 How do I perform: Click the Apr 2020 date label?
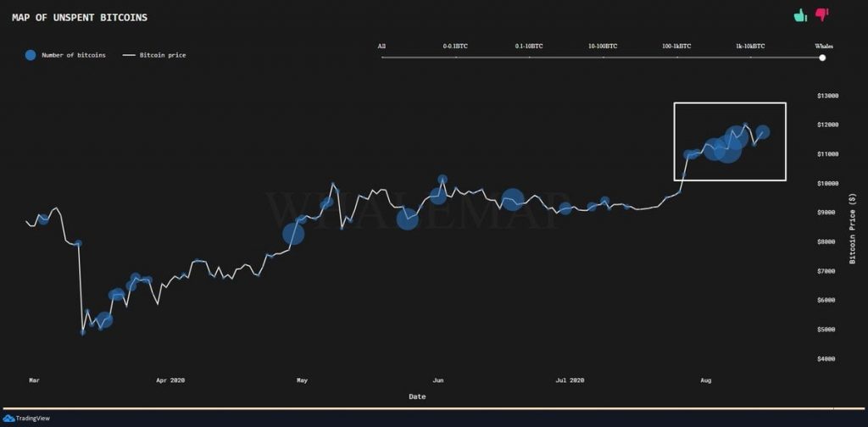(x=170, y=380)
